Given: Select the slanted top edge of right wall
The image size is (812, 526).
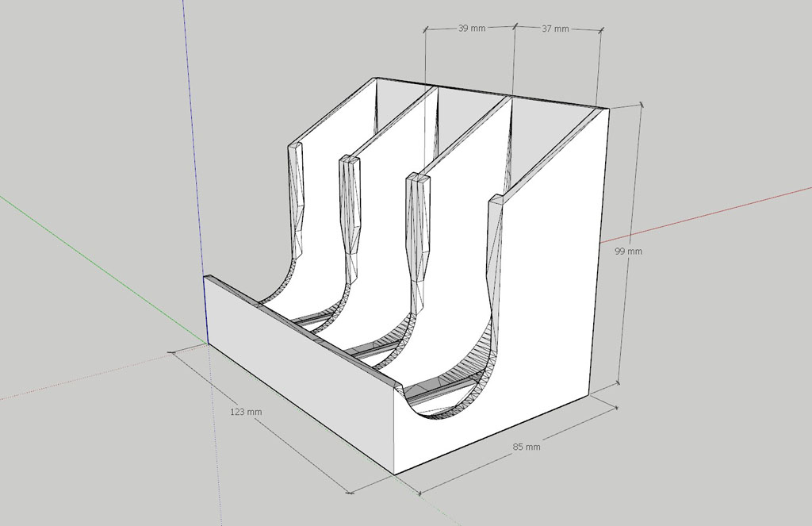Looking at the screenshot, I should tap(555, 152).
